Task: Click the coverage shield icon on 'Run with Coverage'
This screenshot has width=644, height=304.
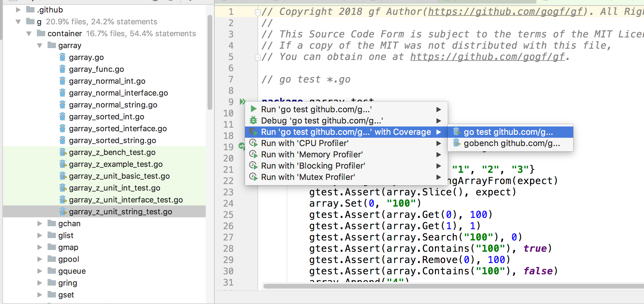Action: [x=253, y=132]
